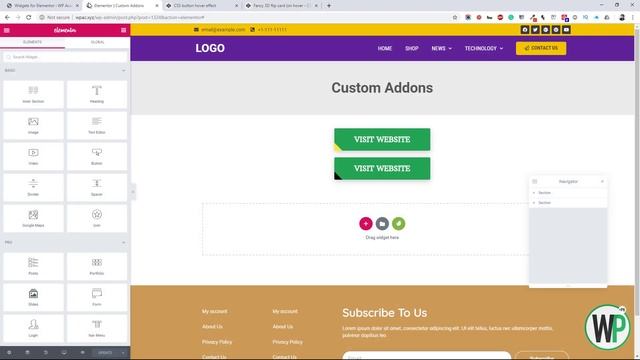The height and width of the screenshot is (360, 640).
Task: Switch to the Fancy 3D flip card tab
Action: tap(281, 6)
